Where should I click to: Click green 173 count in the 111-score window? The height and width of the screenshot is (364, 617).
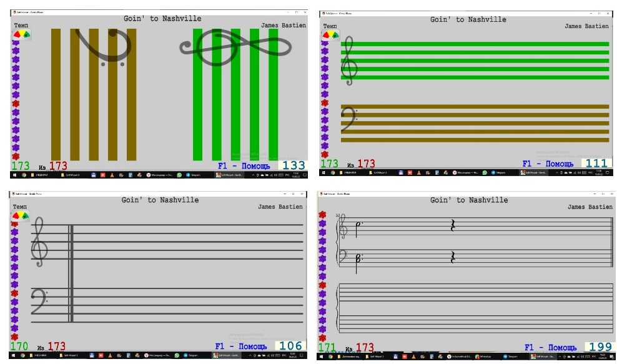click(x=329, y=164)
